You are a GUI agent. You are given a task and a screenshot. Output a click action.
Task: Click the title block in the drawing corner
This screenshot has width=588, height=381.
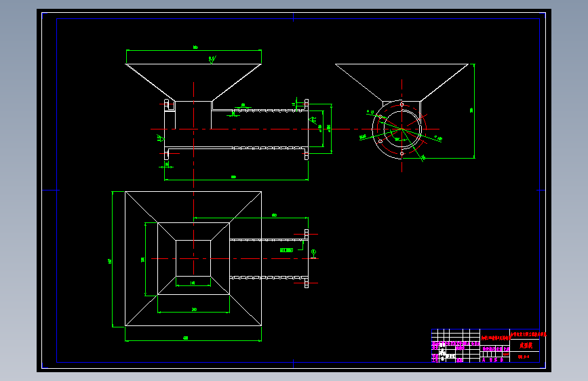tap(485, 345)
